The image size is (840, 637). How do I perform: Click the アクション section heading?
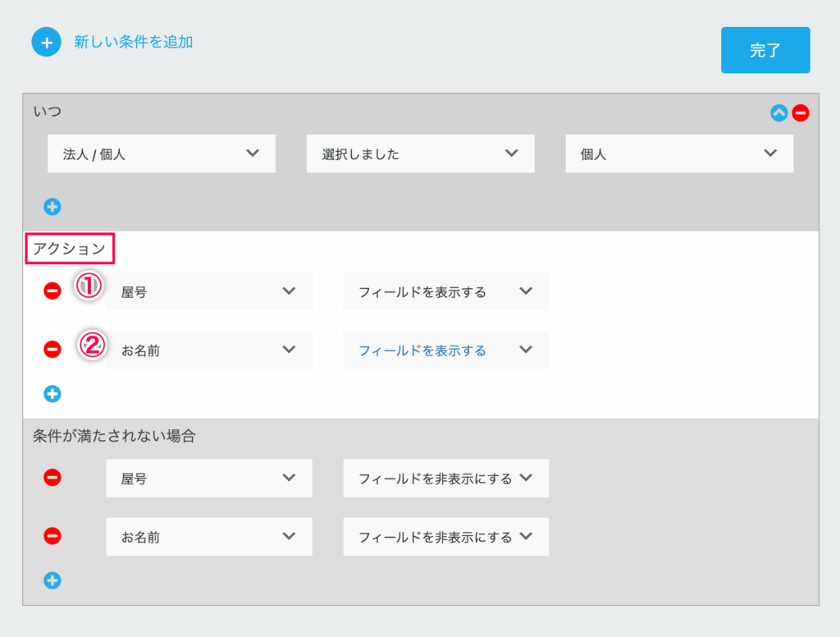pos(70,248)
